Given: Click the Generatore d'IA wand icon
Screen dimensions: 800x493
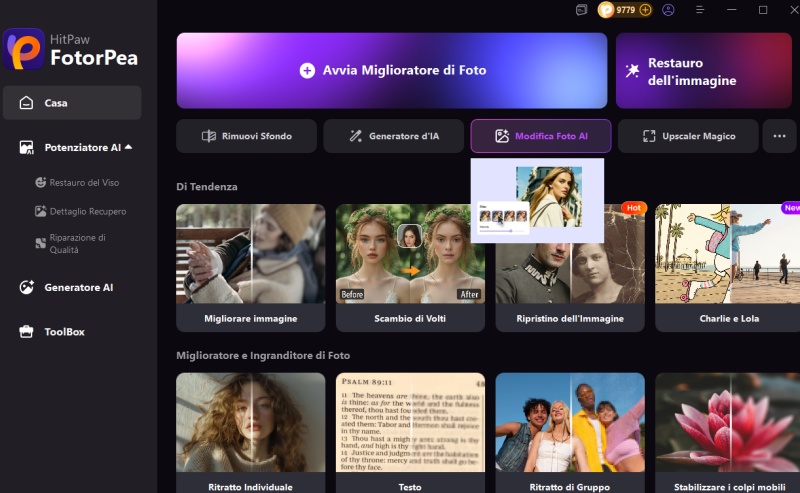Looking at the screenshot, I should click(356, 136).
